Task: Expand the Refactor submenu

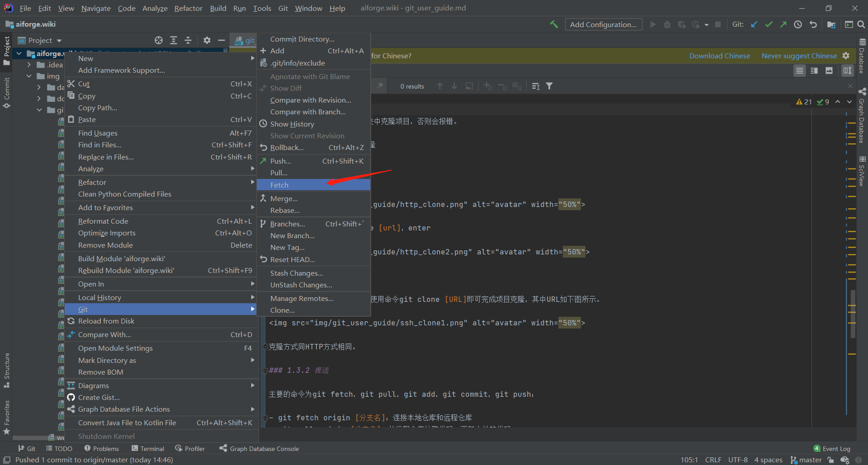Action: tap(161, 182)
